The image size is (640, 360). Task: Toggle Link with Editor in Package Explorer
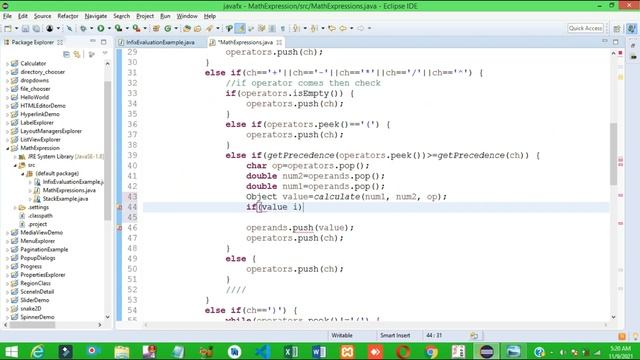pyautogui.click(x=77, y=54)
